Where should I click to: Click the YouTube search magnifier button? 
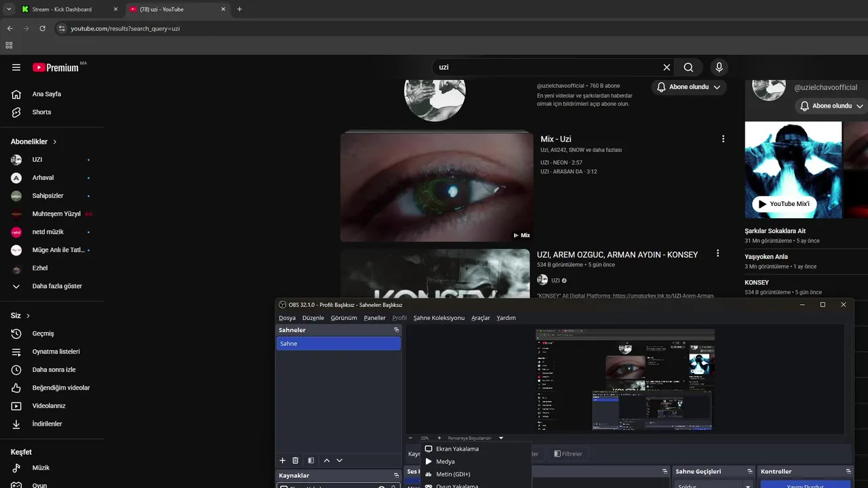tap(688, 67)
